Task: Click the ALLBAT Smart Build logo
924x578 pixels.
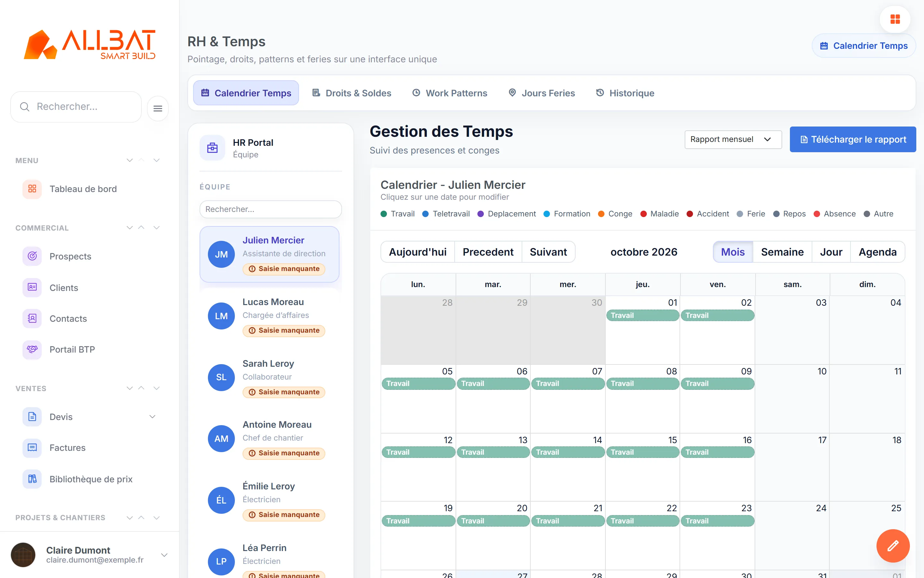Action: pos(90,45)
